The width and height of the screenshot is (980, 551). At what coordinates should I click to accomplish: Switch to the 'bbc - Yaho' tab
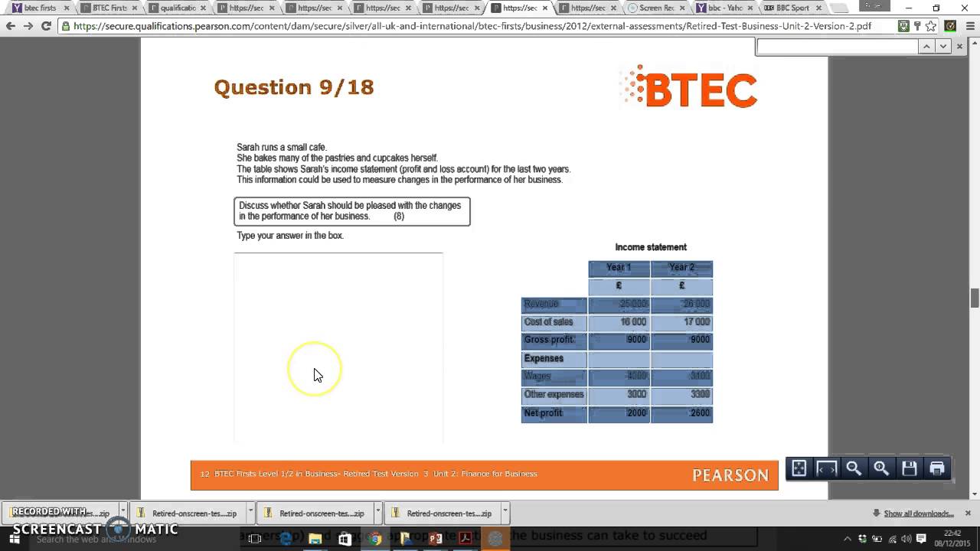point(724,8)
